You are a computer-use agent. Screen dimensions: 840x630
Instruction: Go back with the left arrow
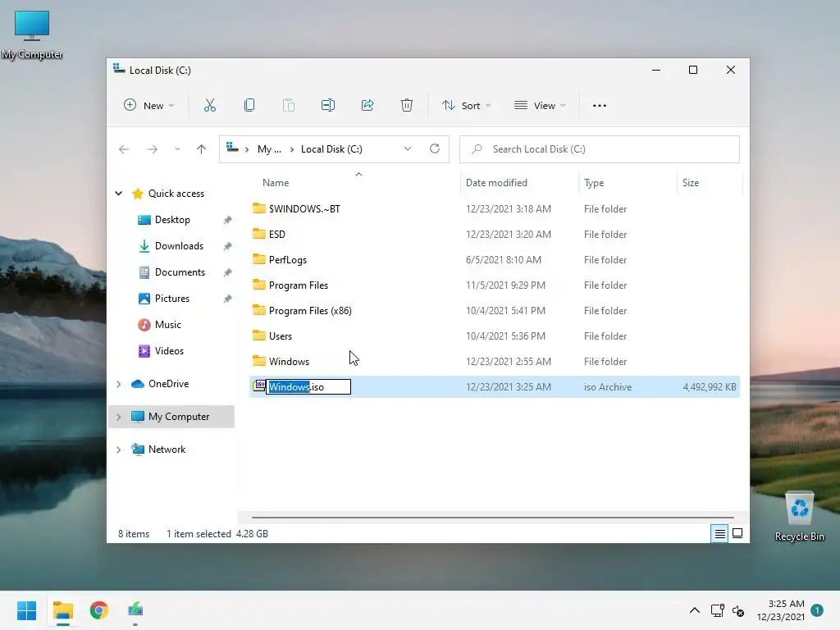point(124,149)
